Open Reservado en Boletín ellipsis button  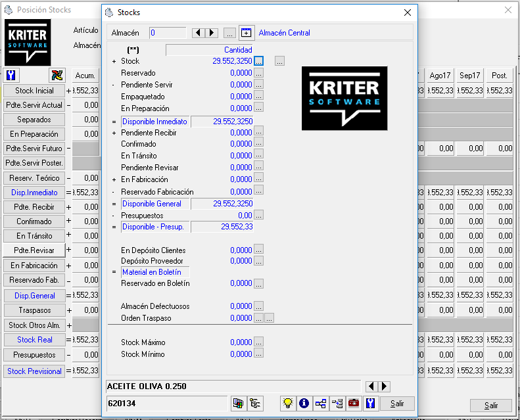tap(258, 283)
